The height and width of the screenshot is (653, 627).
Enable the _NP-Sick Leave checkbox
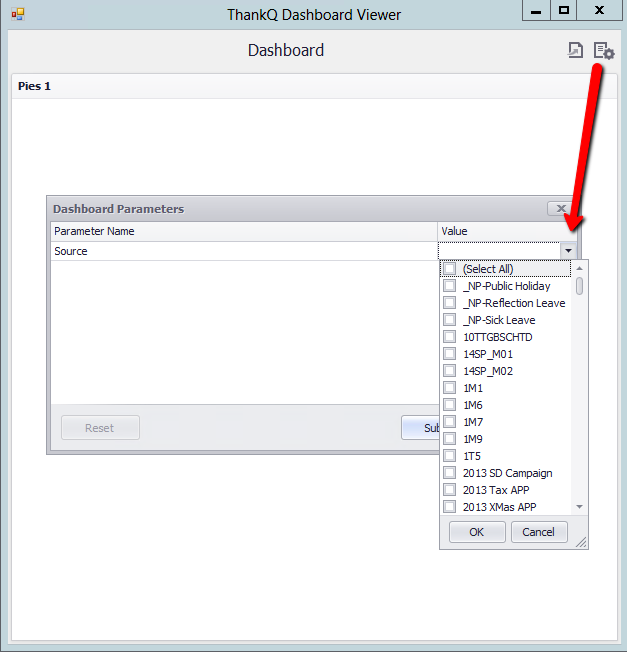pyautogui.click(x=450, y=320)
